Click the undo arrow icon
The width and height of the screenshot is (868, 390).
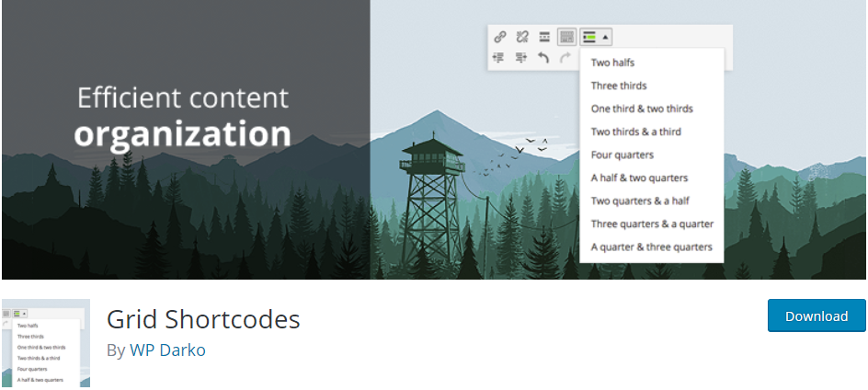point(543,57)
